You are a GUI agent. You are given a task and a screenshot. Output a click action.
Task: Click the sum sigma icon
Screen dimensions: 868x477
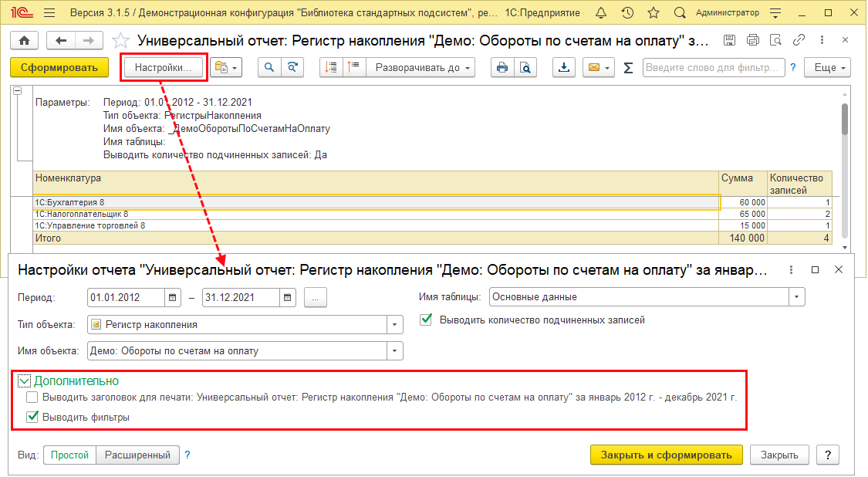click(x=628, y=68)
